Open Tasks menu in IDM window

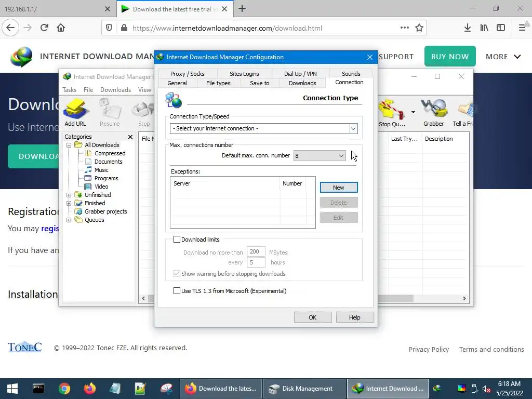tap(69, 90)
